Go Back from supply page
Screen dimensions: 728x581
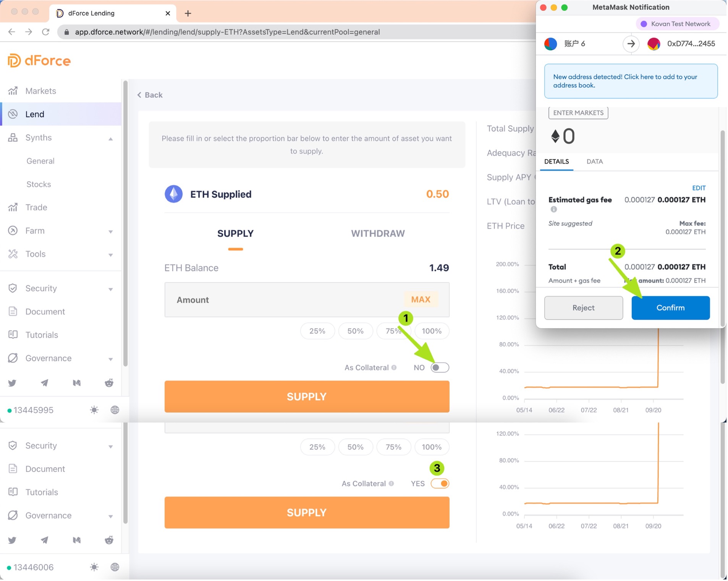(x=150, y=95)
